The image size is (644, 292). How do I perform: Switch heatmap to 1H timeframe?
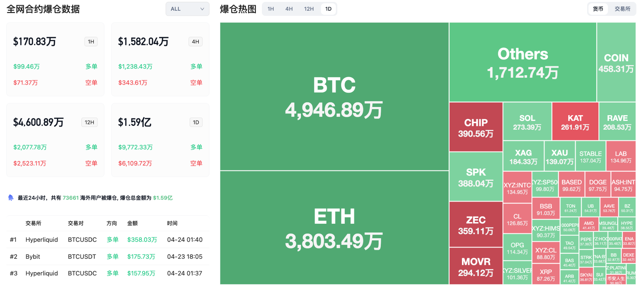click(270, 9)
